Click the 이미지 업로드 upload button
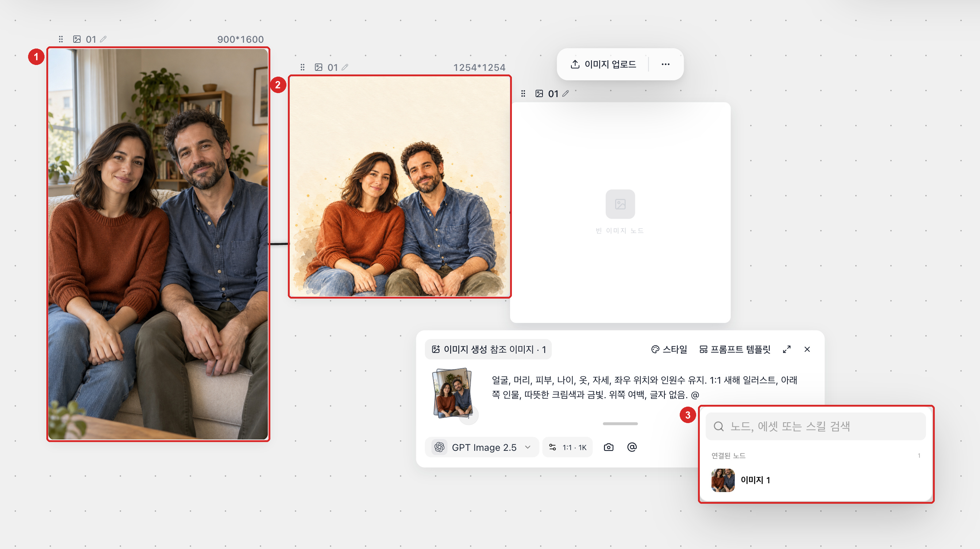This screenshot has height=549, width=980. click(603, 64)
